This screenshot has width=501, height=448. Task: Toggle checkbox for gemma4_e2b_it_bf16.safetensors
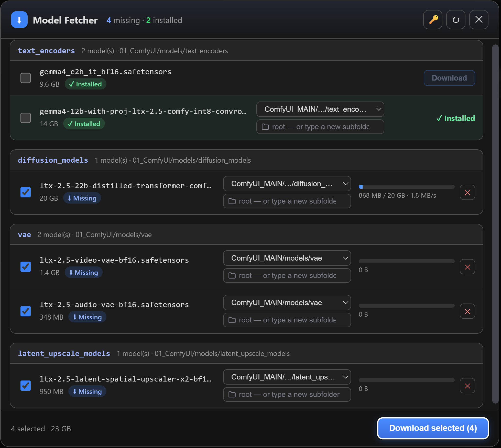[x=26, y=78]
